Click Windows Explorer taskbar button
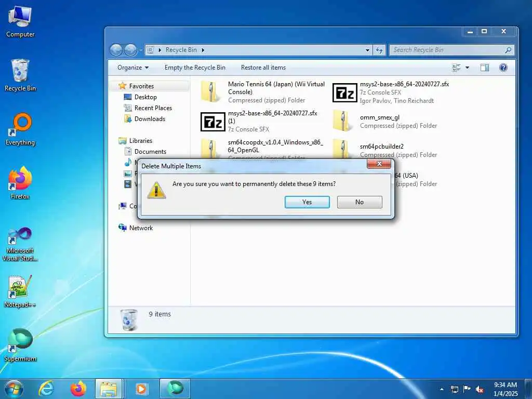 tap(109, 389)
